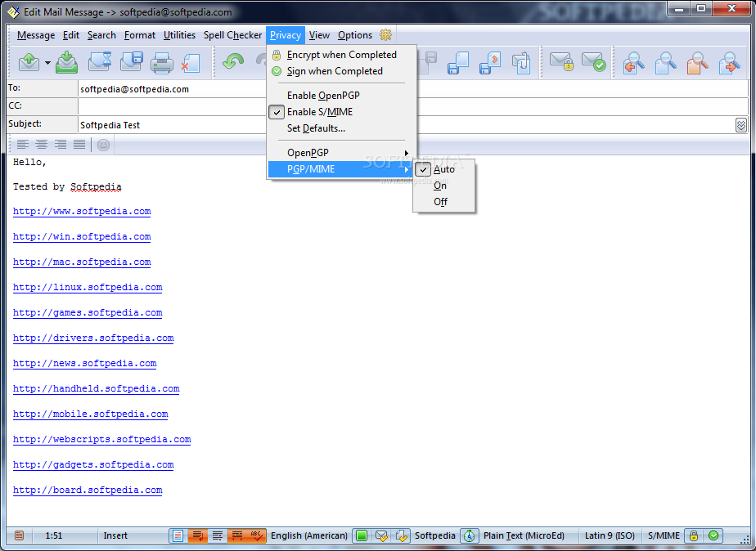Click the page with floppy save-text icon
Viewport: 756px width, 551px height.
458,63
